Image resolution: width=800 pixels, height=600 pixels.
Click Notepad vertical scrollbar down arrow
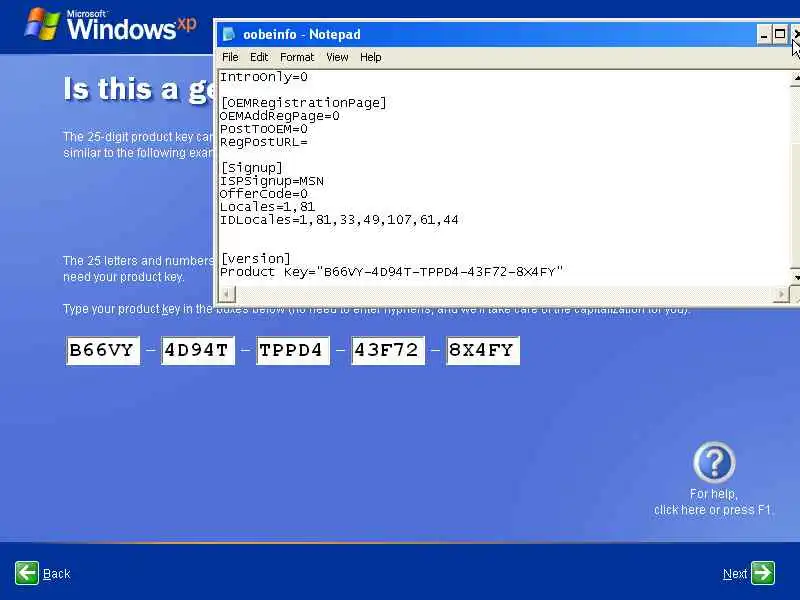[x=795, y=277]
